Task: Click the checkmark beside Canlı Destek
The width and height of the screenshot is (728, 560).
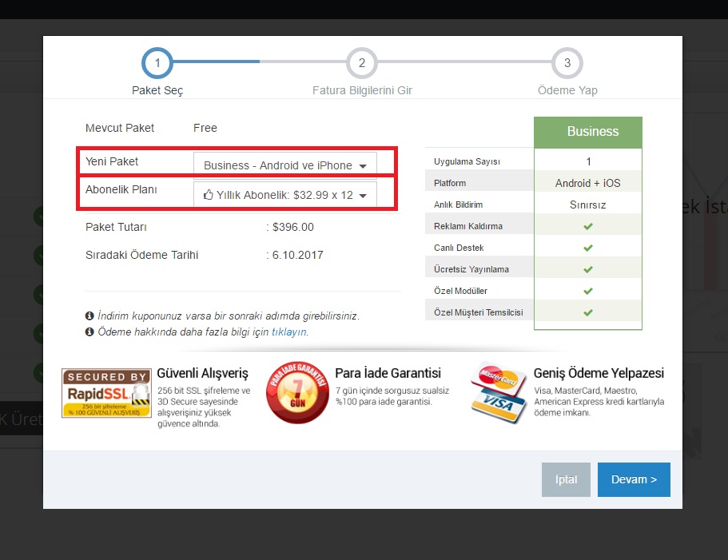Action: [x=588, y=247]
